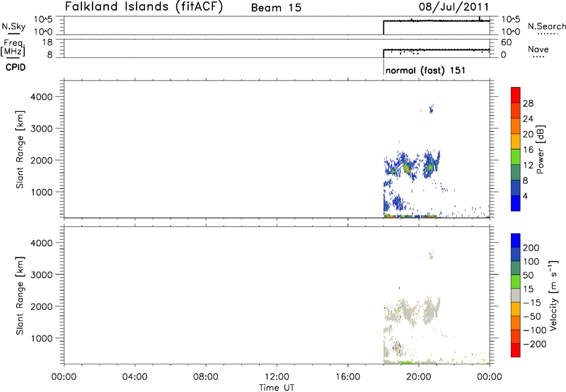Screen dimensions: 566x392
Task: Click the isolated echo near 3500 km in Power panel
Action: click(431, 109)
